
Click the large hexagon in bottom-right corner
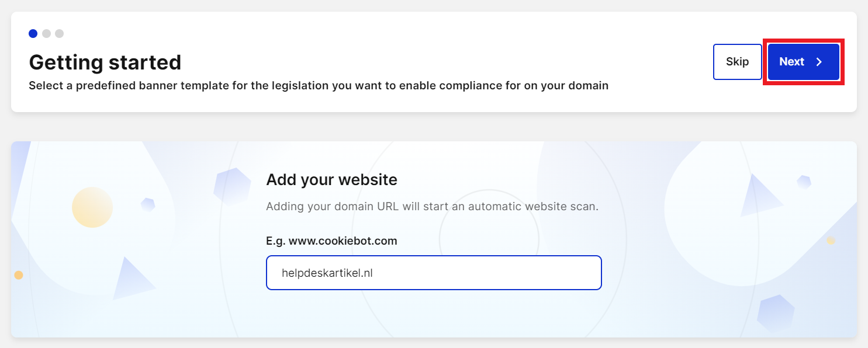point(776,314)
